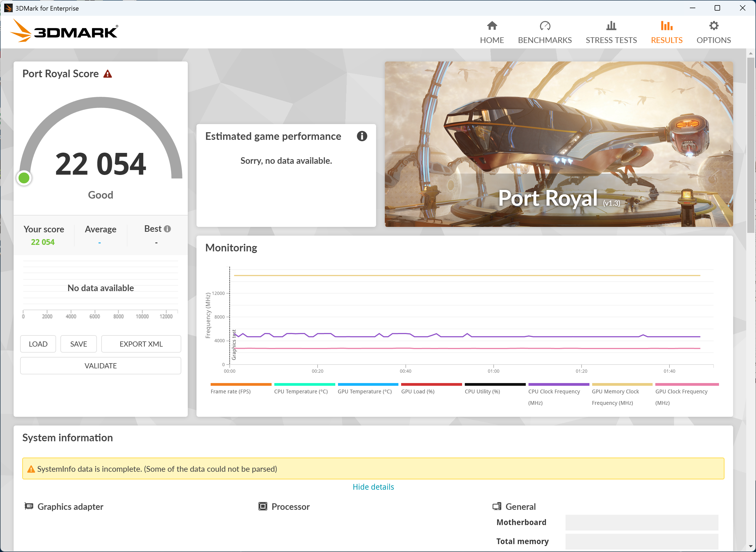Select the RESULTS tab
Image resolution: width=756 pixels, height=552 pixels.
coord(666,33)
